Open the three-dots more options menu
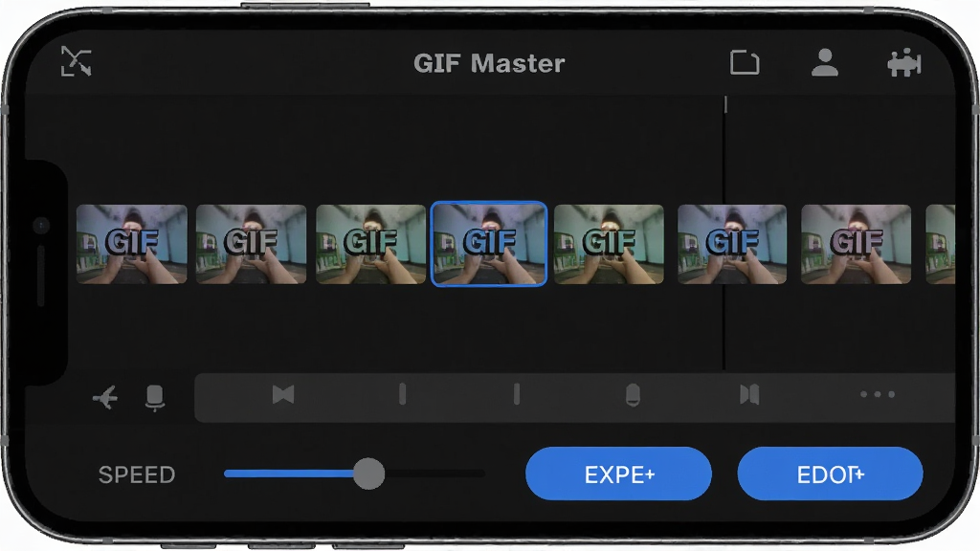 click(878, 394)
